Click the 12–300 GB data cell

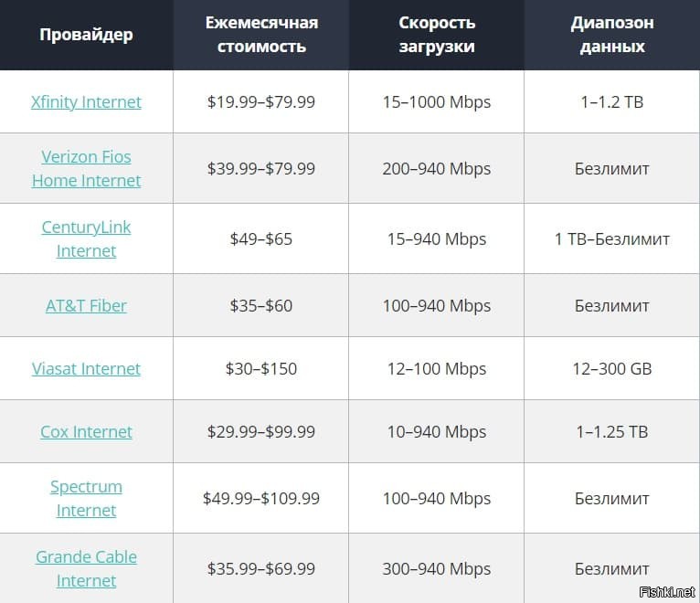612,369
